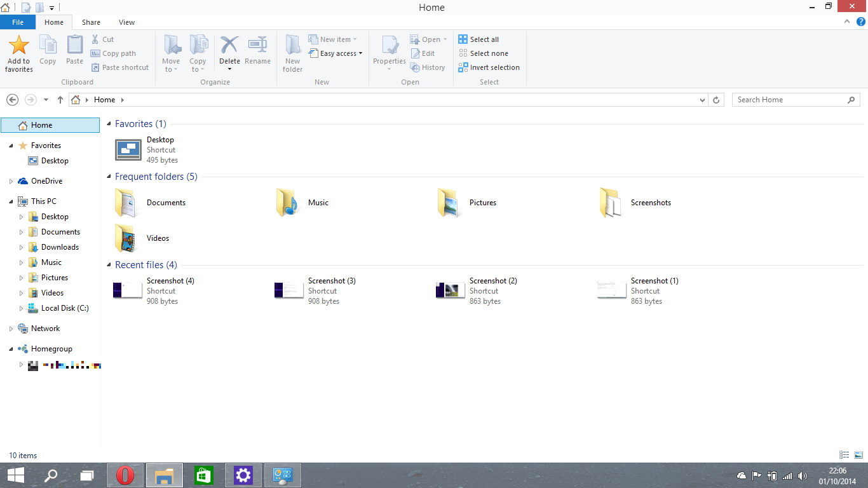The image size is (868, 488).
Task: Click the Cut scissors icon
Action: point(95,39)
